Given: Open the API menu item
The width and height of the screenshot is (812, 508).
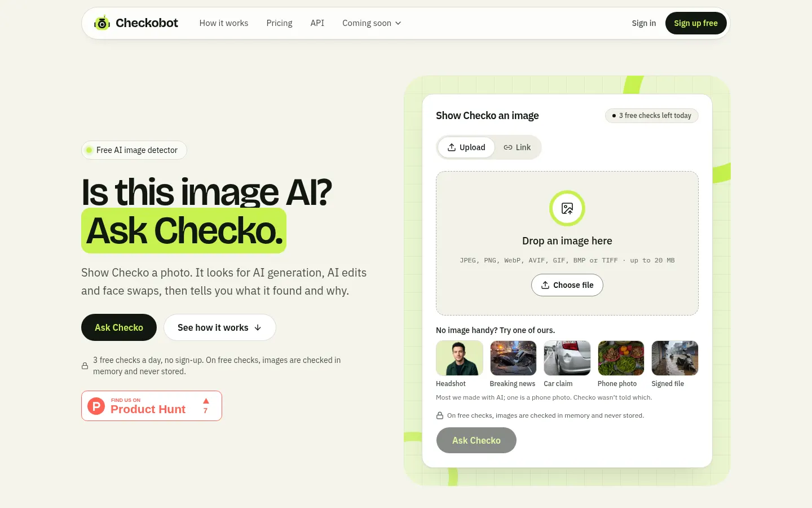Looking at the screenshot, I should pyautogui.click(x=317, y=23).
